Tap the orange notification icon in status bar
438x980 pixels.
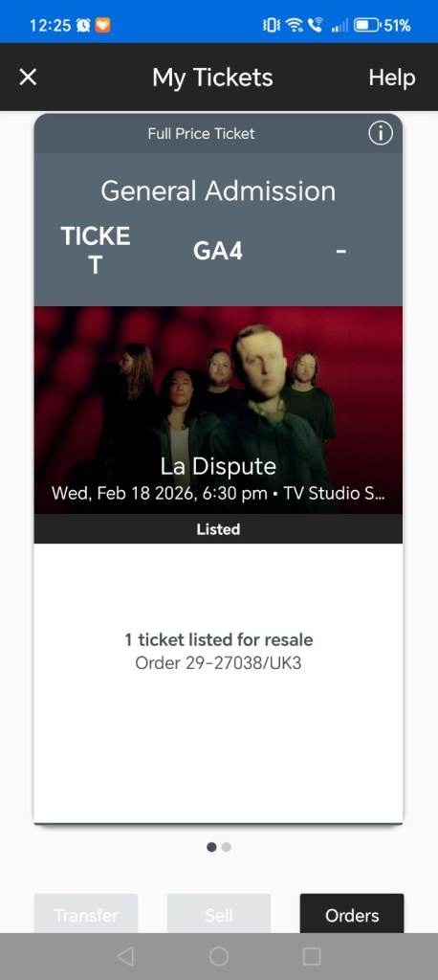[101, 26]
